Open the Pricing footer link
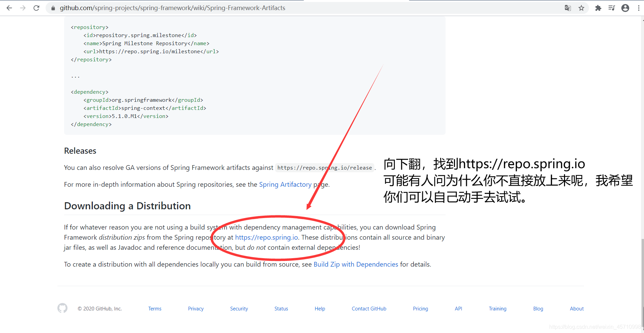 coord(420,308)
